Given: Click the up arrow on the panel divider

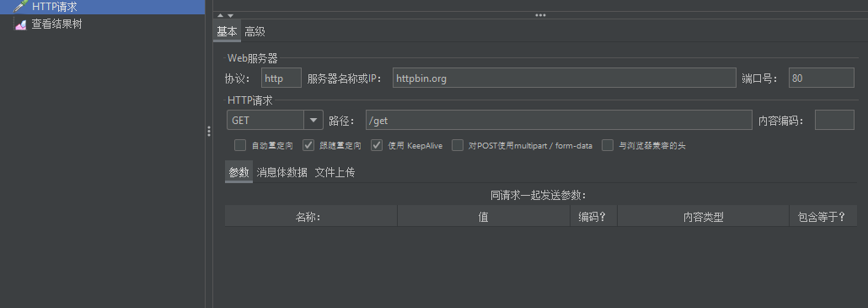Looking at the screenshot, I should click(220, 15).
